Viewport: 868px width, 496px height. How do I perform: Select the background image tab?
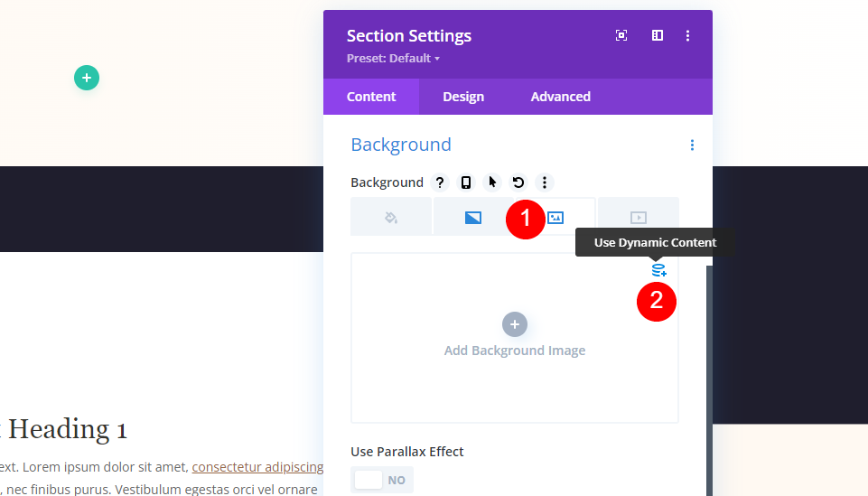click(555, 217)
